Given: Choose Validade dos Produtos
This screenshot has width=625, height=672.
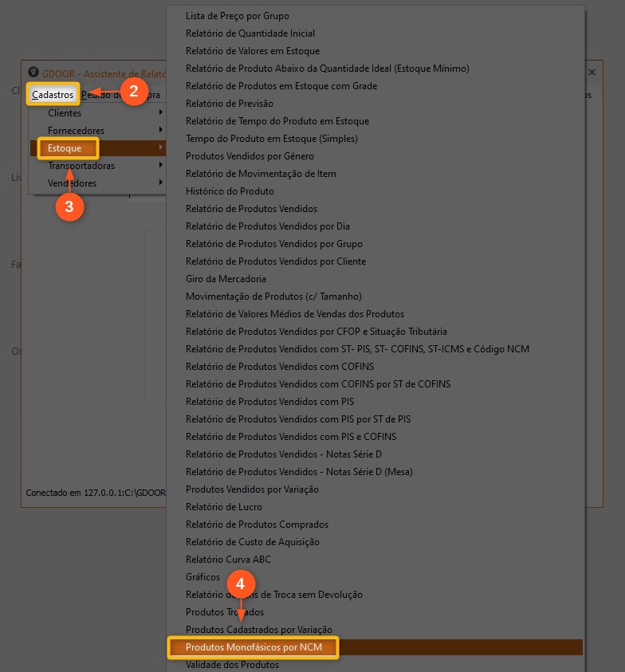Looking at the screenshot, I should pyautogui.click(x=232, y=665).
